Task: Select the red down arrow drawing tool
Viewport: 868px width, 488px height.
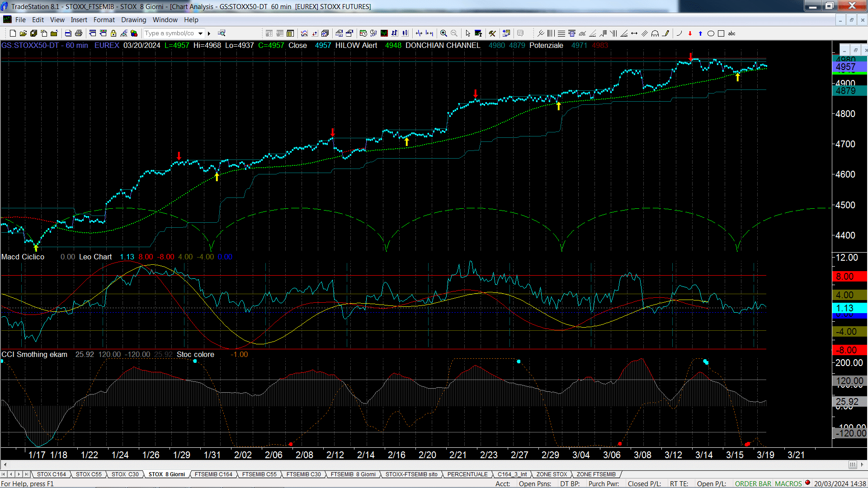Action: 690,33
